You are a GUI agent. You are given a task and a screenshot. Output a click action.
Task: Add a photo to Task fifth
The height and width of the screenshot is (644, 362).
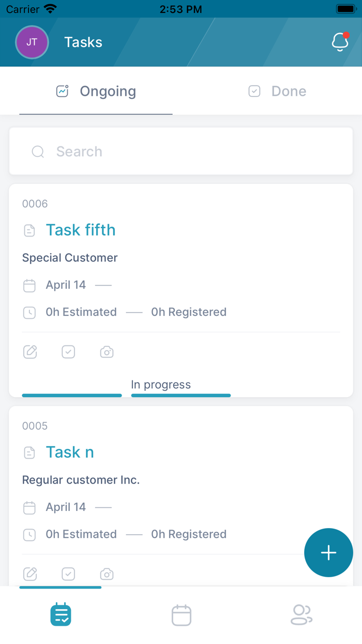pos(107,352)
